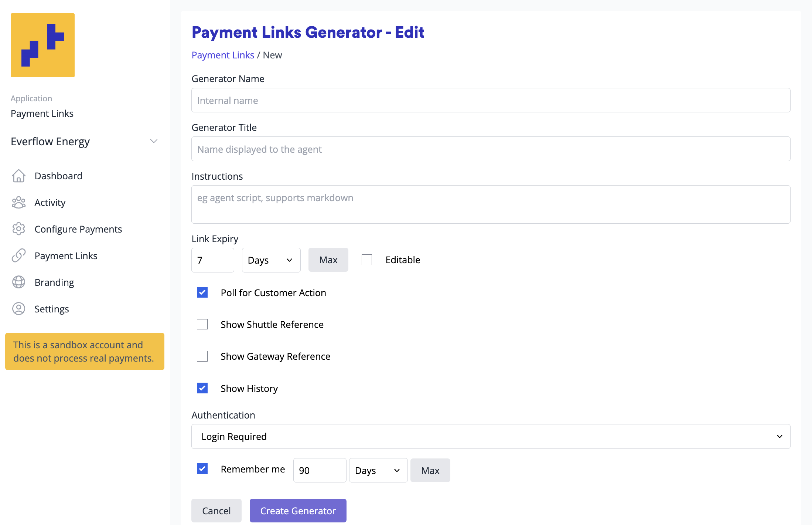This screenshot has width=812, height=525.
Task: Click the Dashboard house icon
Action: (x=18, y=176)
